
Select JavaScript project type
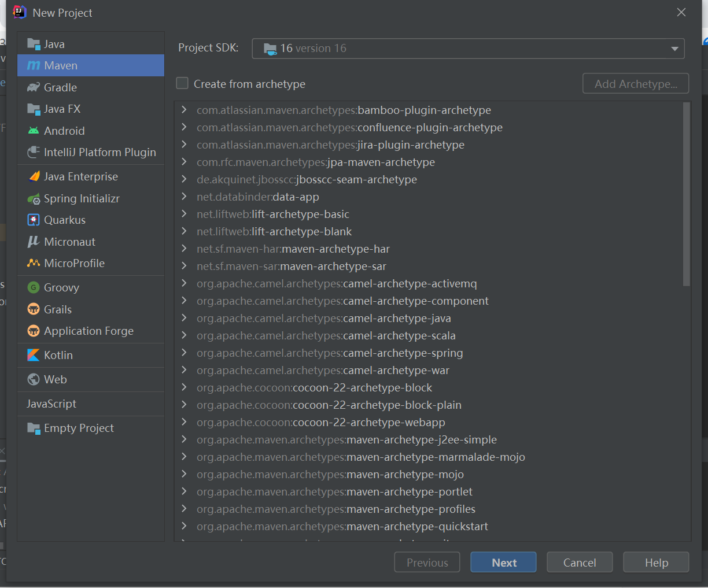pyautogui.click(x=51, y=404)
